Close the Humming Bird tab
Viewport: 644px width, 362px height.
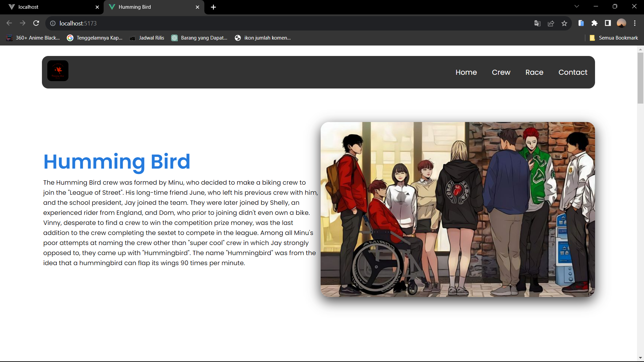197,7
